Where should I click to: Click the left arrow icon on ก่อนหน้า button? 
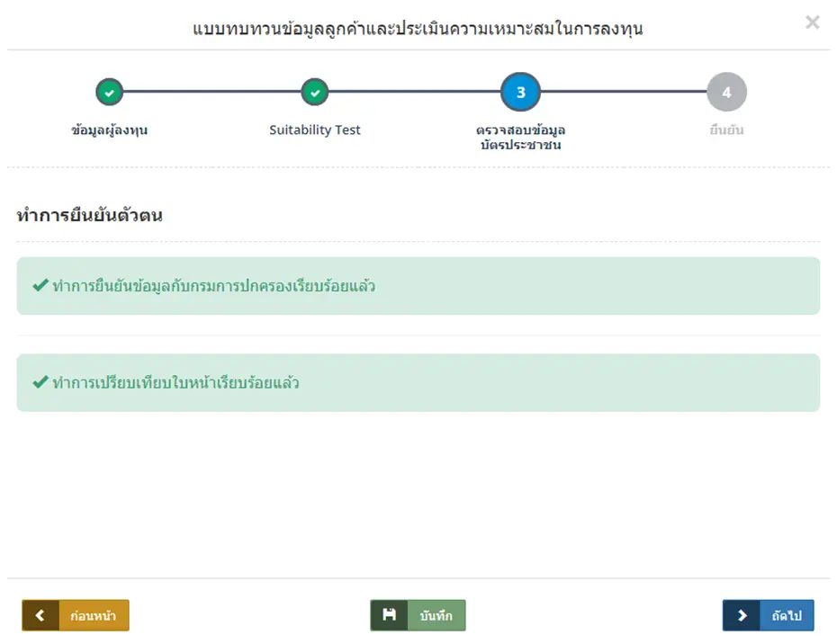[40, 615]
